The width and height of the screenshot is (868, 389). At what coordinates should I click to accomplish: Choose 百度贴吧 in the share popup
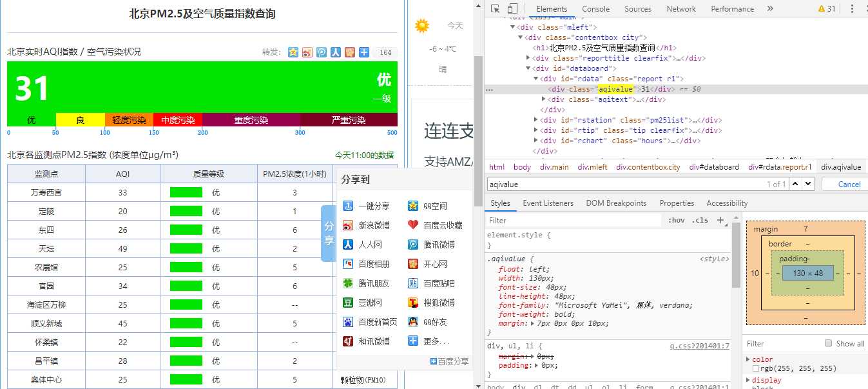(431, 283)
